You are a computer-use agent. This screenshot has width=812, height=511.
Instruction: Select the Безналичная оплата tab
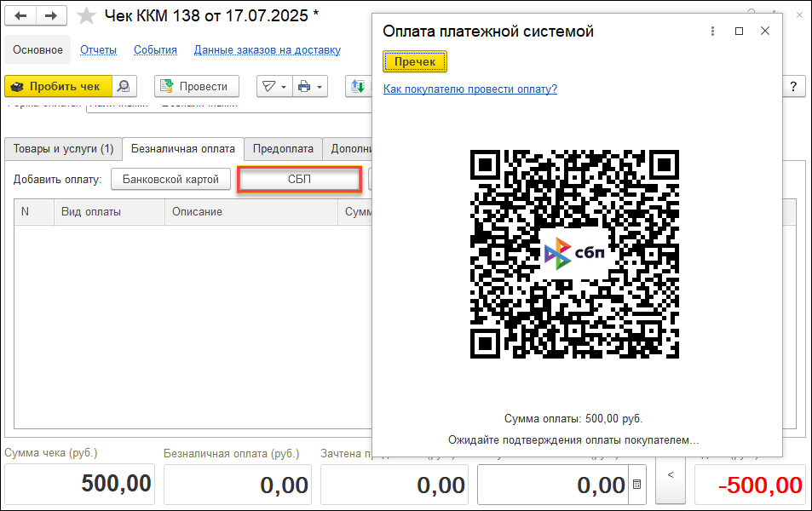click(183, 149)
